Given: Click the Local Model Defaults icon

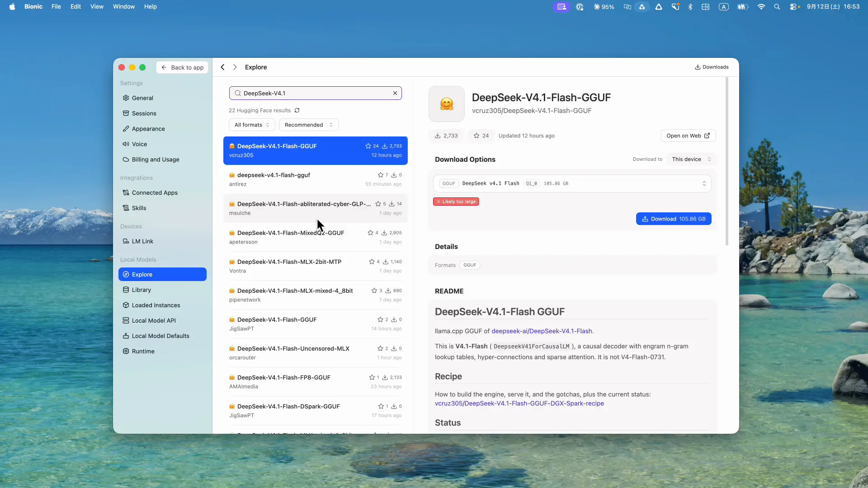Looking at the screenshot, I should point(126,336).
